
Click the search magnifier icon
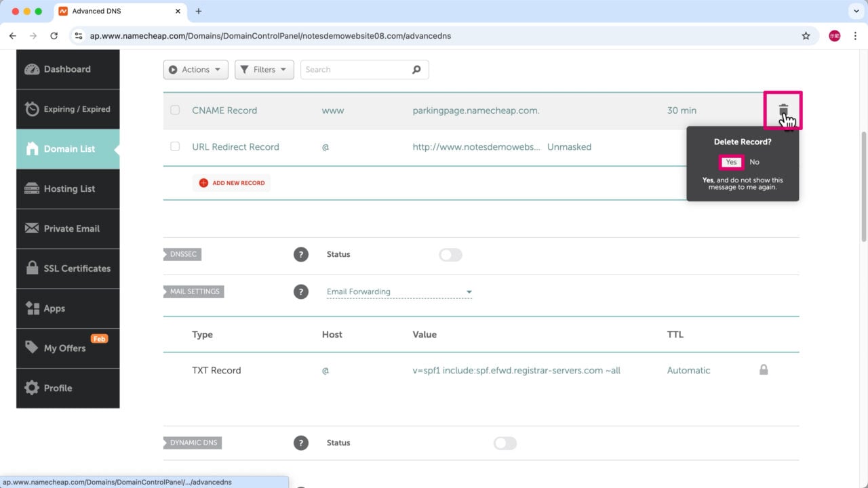(416, 69)
